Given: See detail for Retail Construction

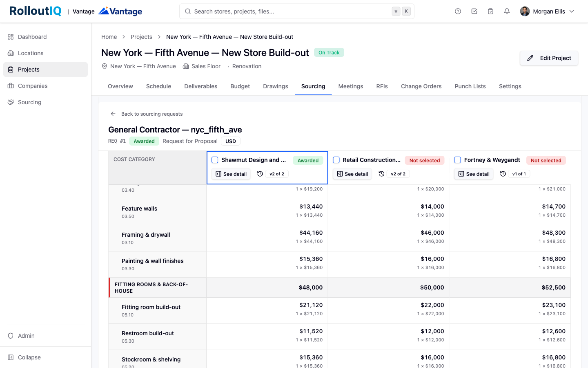Looking at the screenshot, I should tap(352, 174).
